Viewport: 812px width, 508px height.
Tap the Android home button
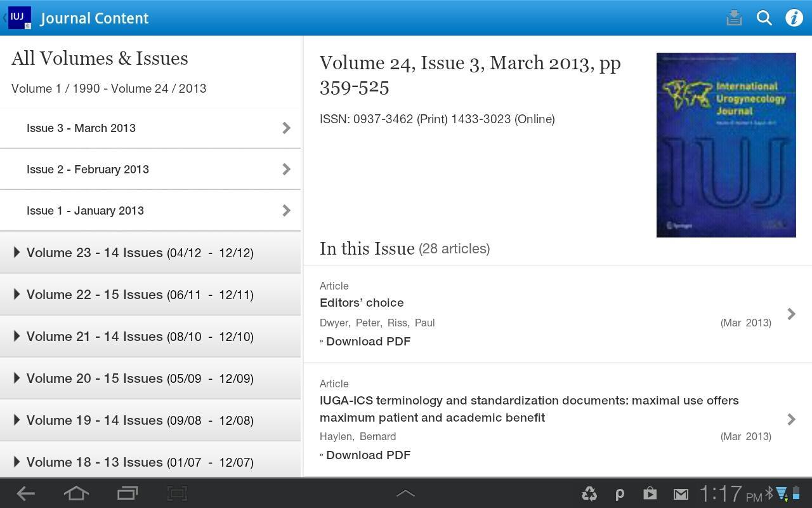tap(76, 493)
